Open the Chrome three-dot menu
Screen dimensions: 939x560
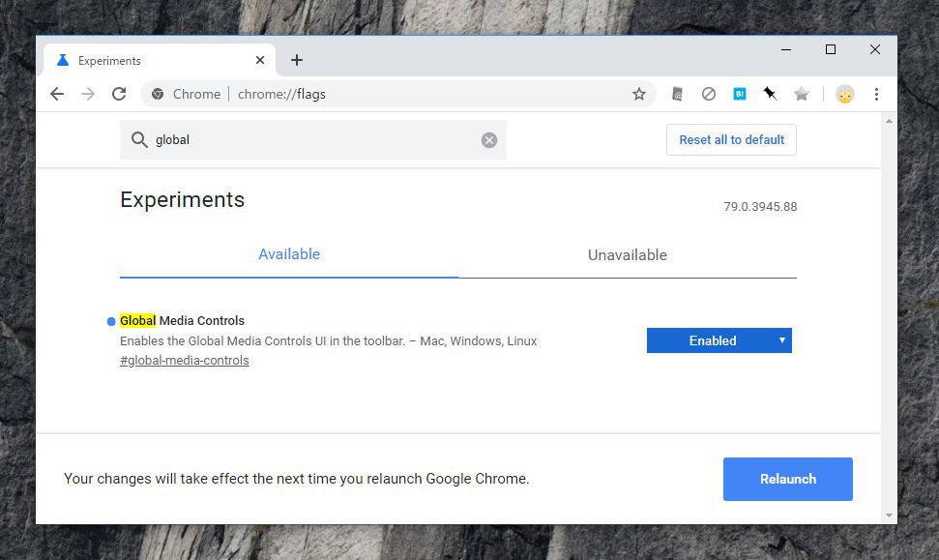[x=876, y=94]
